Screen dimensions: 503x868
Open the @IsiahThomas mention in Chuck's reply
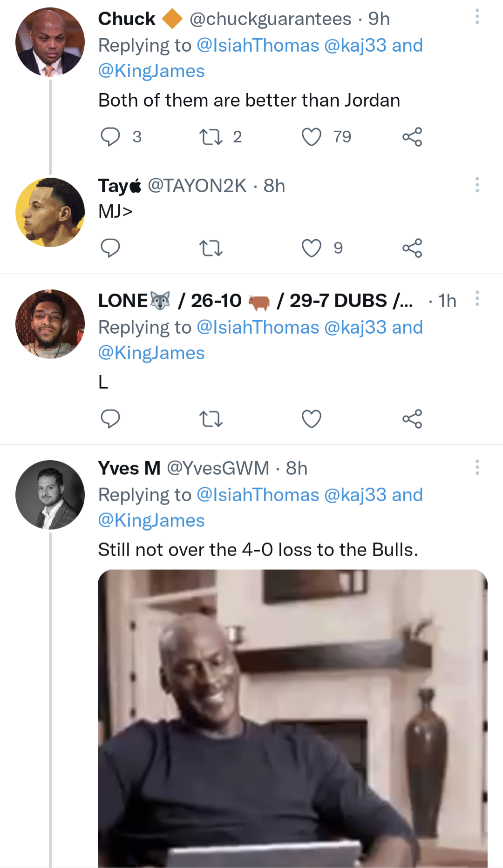click(260, 45)
